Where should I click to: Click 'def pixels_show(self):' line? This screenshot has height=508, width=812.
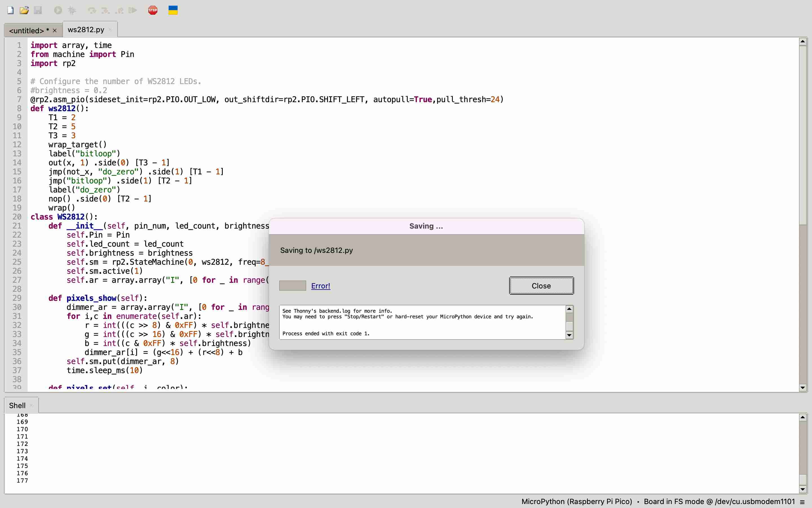(98, 298)
